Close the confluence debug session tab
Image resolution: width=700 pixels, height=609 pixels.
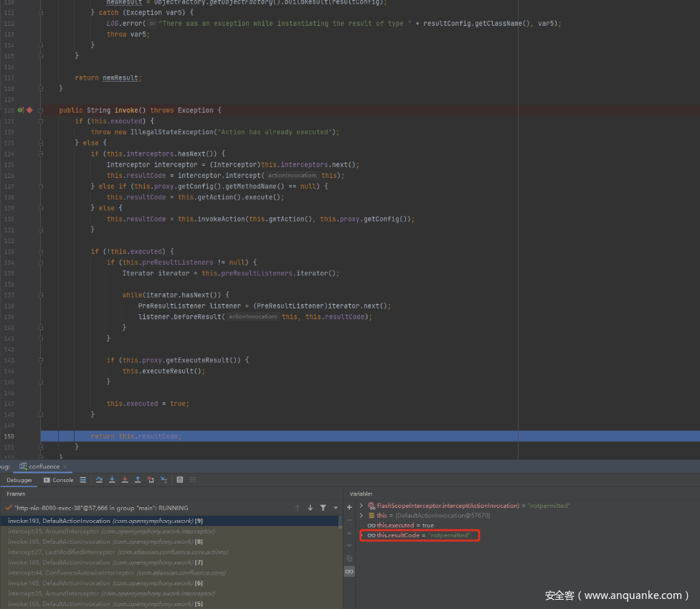[x=67, y=467]
